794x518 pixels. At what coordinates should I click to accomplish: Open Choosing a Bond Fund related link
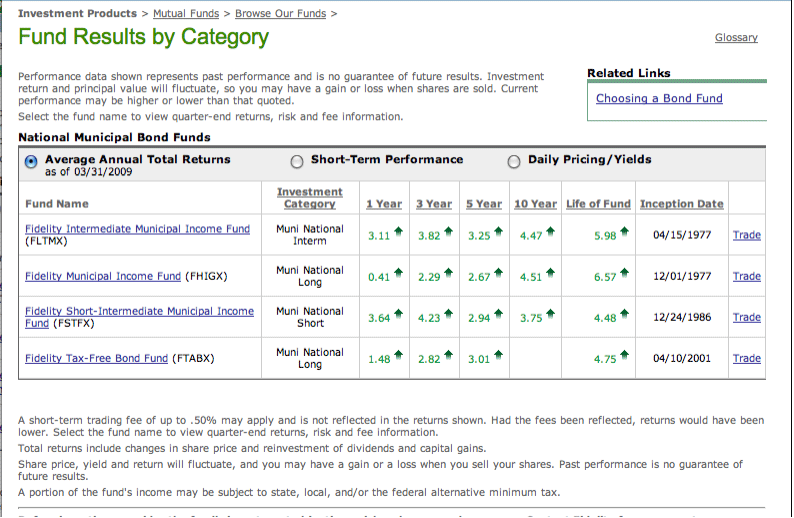pyautogui.click(x=659, y=98)
